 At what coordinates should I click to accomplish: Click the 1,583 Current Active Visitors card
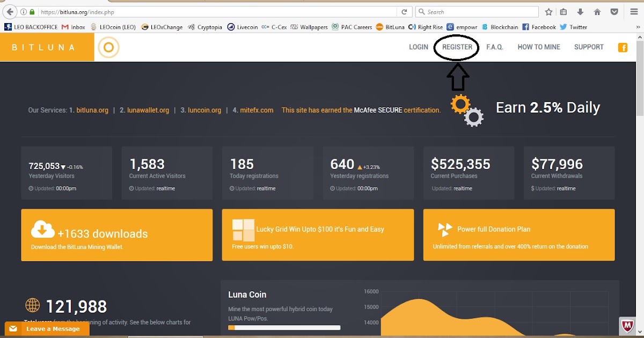pos(167,173)
